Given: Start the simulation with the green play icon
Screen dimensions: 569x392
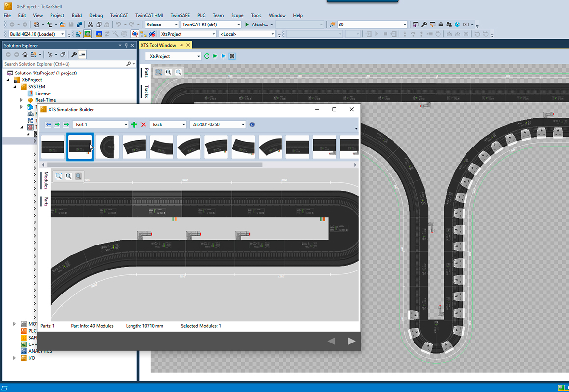Looking at the screenshot, I should click(215, 56).
